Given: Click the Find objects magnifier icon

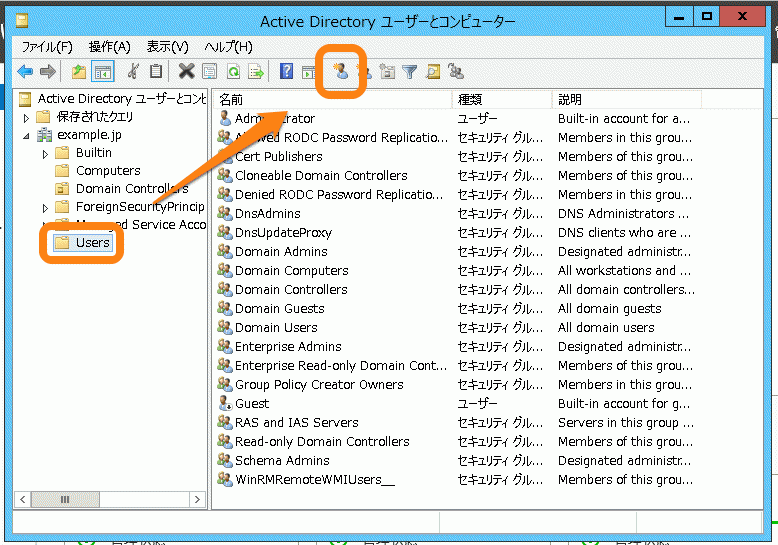Looking at the screenshot, I should (x=433, y=72).
